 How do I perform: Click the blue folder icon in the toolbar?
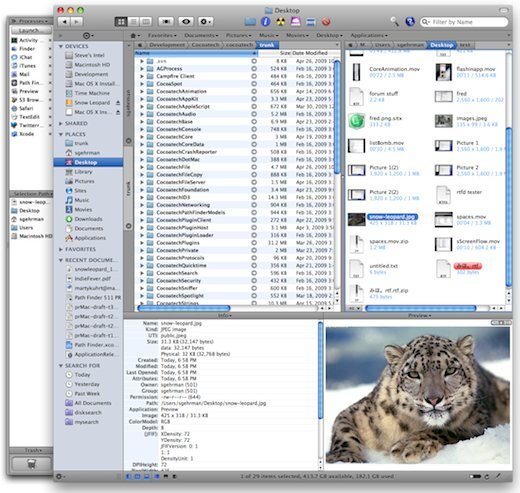(250, 22)
